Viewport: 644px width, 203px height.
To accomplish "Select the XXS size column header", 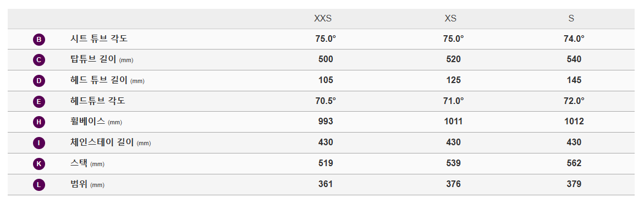I will point(323,19).
